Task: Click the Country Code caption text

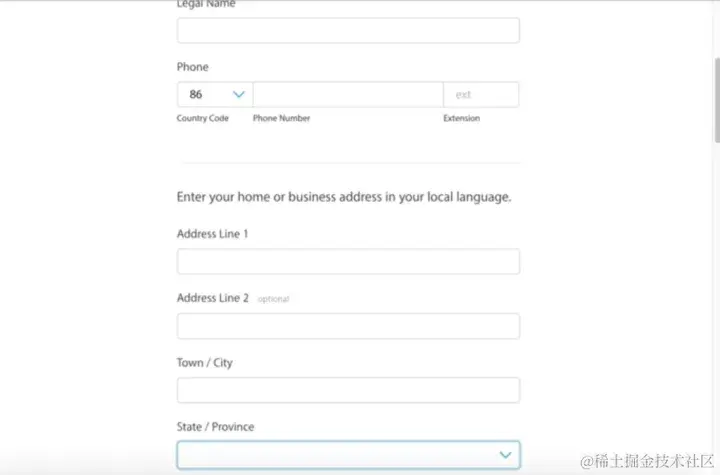Action: coord(202,118)
